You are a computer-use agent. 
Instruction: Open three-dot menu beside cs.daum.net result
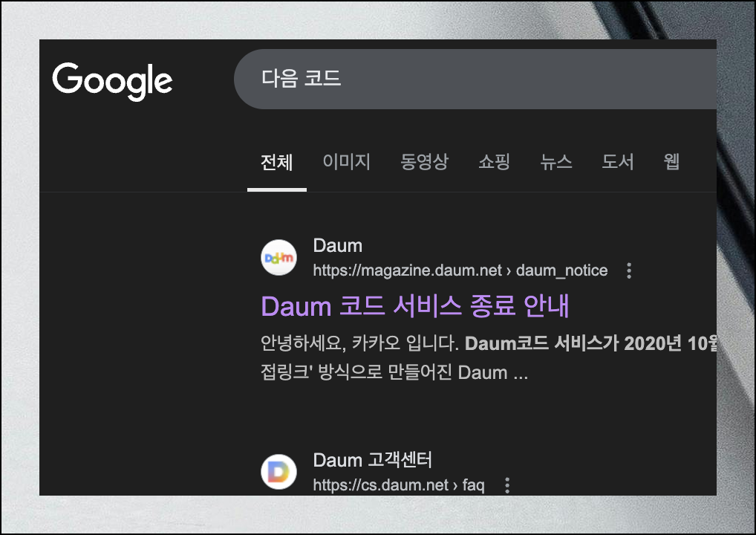[507, 484]
